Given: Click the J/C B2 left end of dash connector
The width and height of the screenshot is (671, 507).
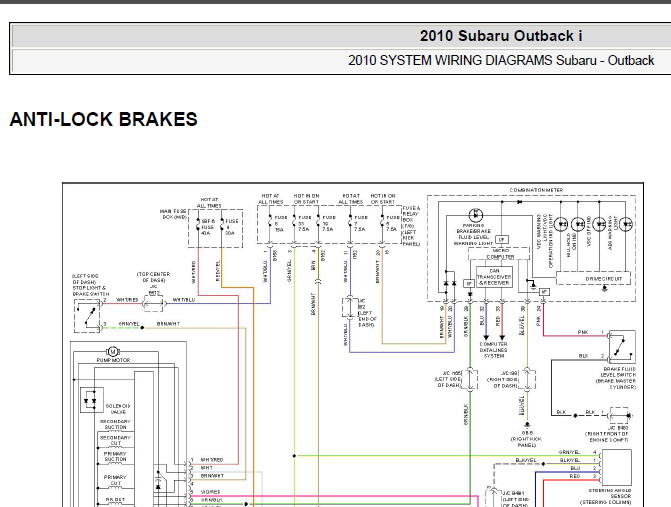Looking at the screenshot, I should 350,306.
